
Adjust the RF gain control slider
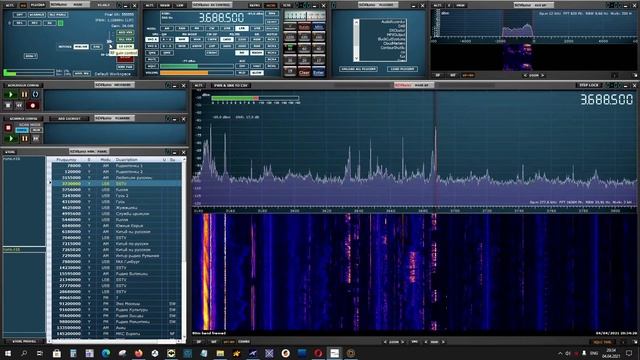coord(109,41)
